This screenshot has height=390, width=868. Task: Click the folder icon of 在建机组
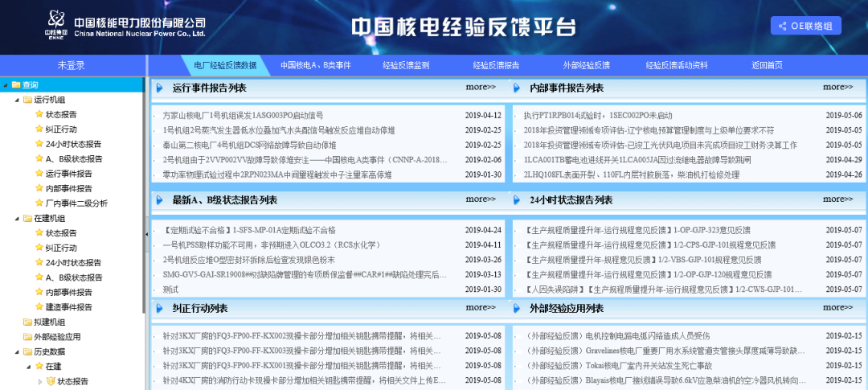[x=27, y=218]
